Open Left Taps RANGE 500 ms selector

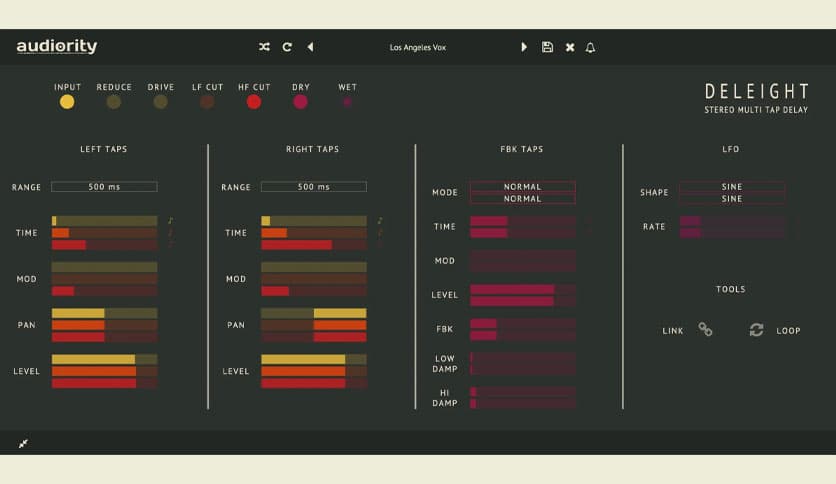click(104, 187)
